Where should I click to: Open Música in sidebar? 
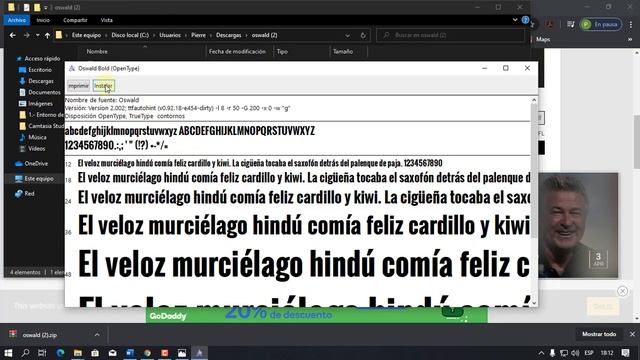(x=37, y=137)
